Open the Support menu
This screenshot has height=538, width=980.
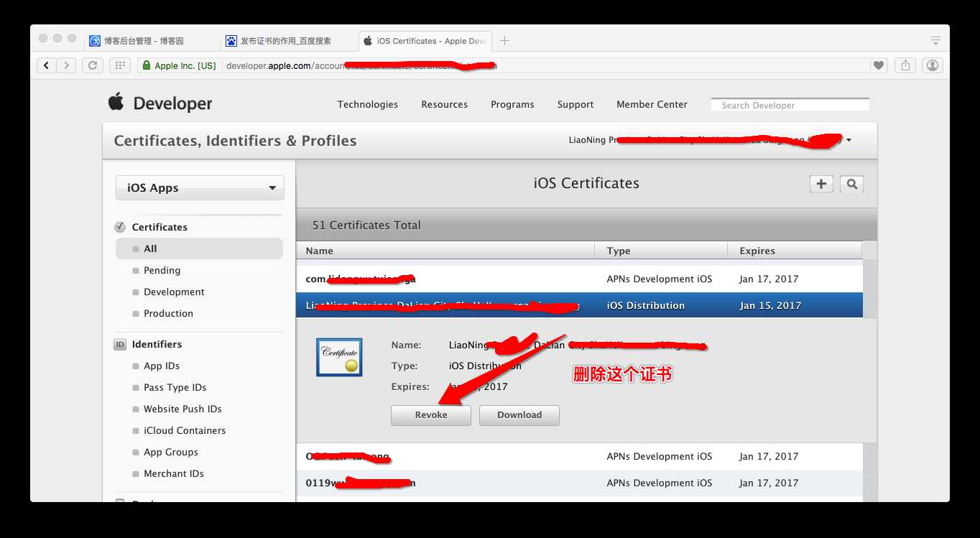point(575,104)
